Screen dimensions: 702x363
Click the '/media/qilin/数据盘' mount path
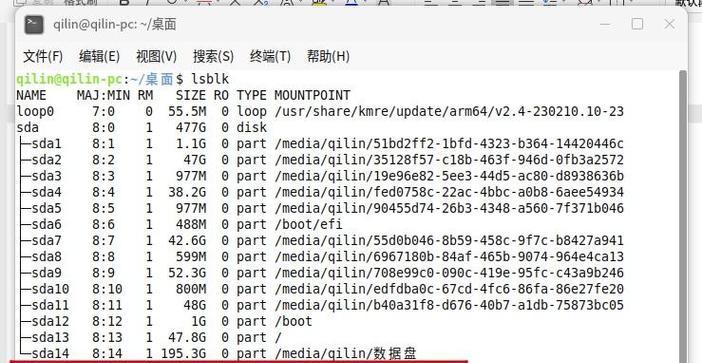tap(346, 353)
